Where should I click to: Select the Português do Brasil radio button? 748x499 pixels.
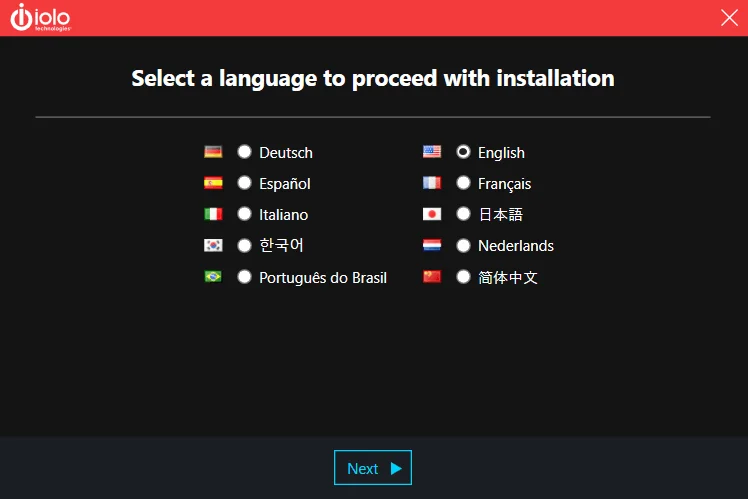click(x=244, y=277)
